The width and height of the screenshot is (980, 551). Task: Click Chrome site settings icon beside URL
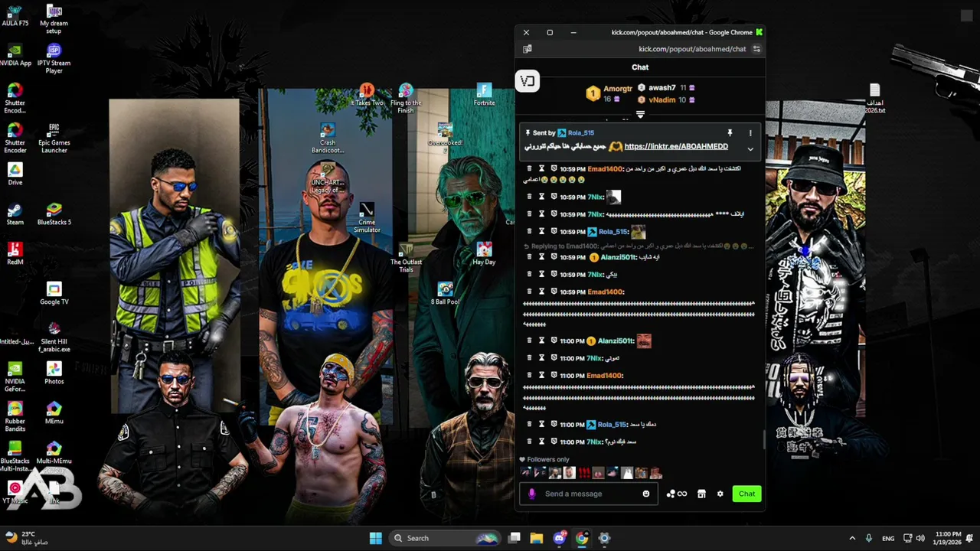coord(756,49)
